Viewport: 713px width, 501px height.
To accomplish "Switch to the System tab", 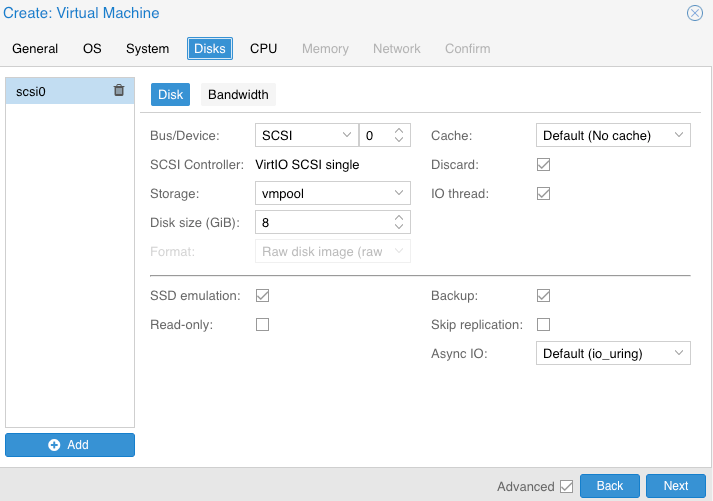I will pos(147,49).
